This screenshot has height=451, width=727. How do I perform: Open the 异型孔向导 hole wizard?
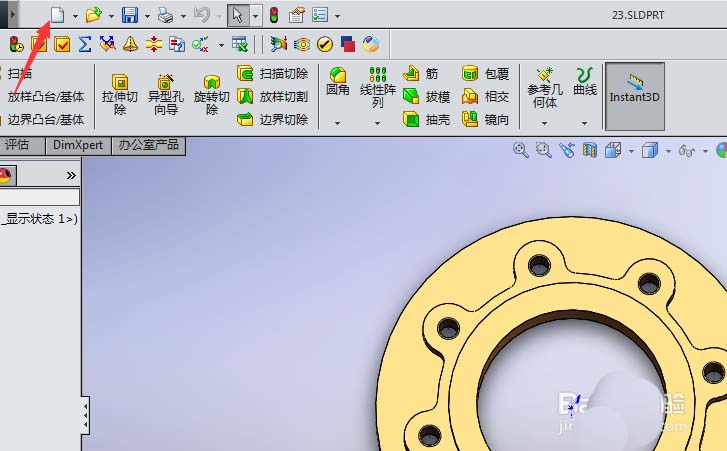point(166,94)
